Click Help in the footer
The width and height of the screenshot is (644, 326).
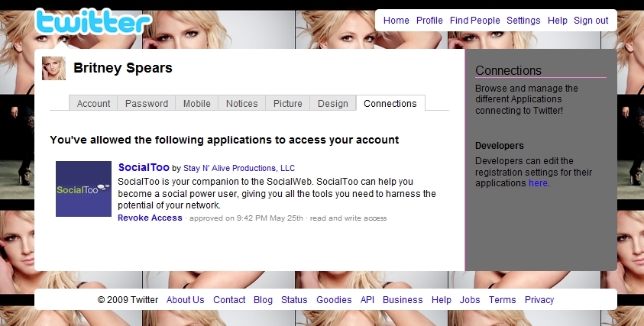coord(441,300)
